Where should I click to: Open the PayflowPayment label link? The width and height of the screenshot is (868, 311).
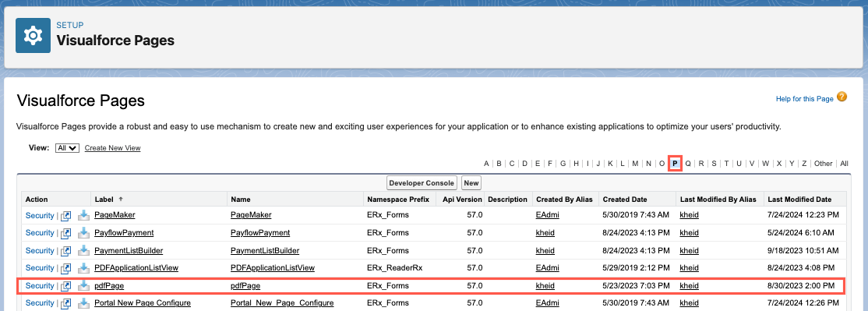click(124, 232)
